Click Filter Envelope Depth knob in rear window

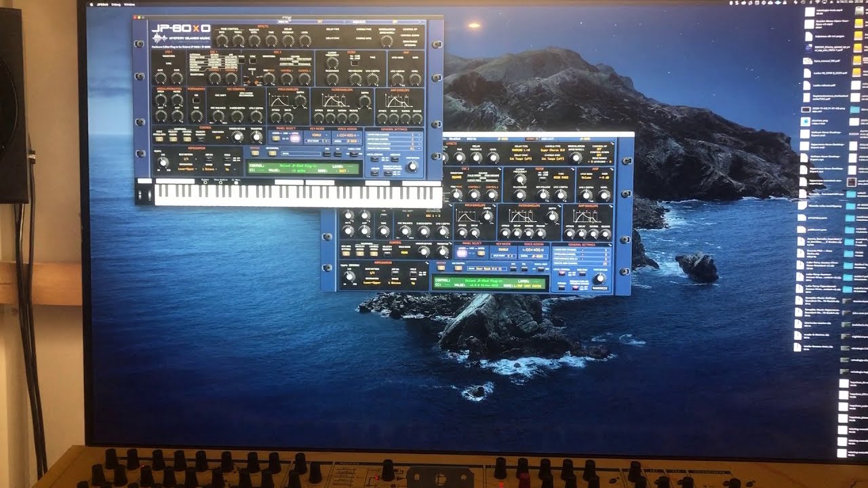tap(552, 217)
